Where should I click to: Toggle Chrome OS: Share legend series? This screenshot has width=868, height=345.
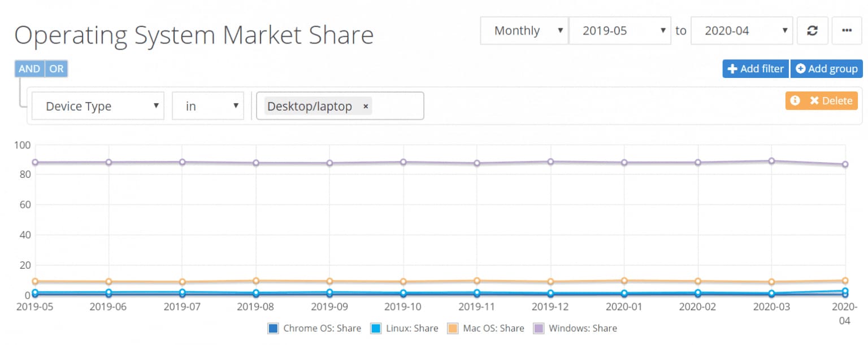[x=314, y=328]
